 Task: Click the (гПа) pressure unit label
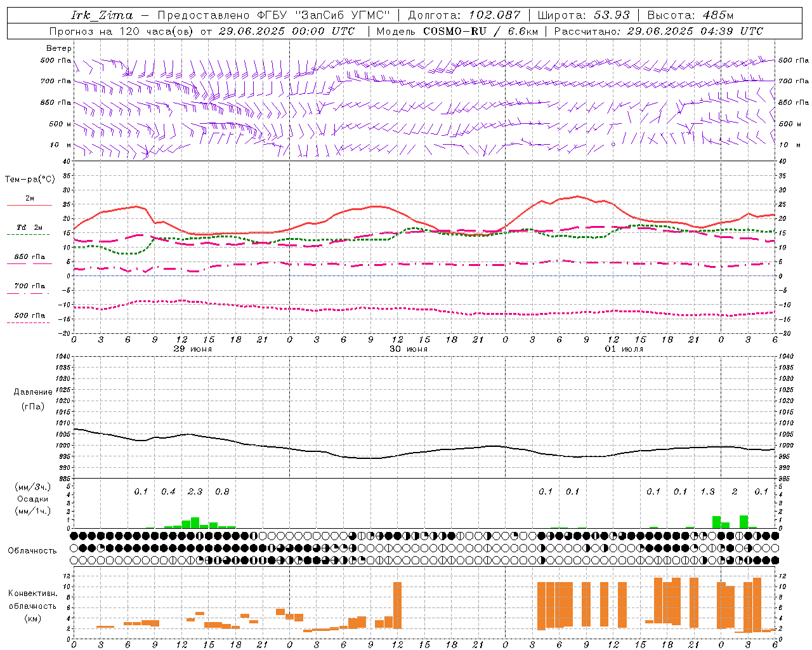point(33,406)
